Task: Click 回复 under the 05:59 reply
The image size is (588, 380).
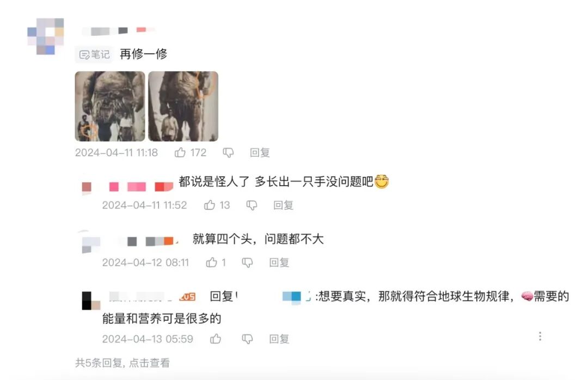Action: coord(279,339)
